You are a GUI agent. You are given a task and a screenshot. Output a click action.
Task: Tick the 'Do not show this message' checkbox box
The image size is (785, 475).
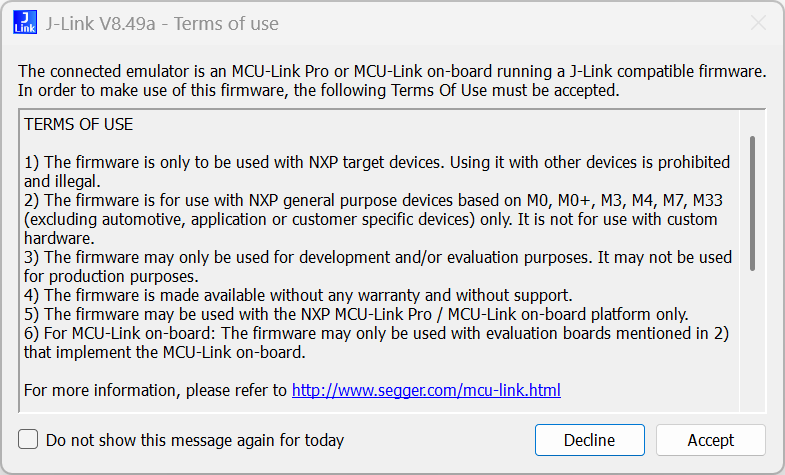point(29,439)
